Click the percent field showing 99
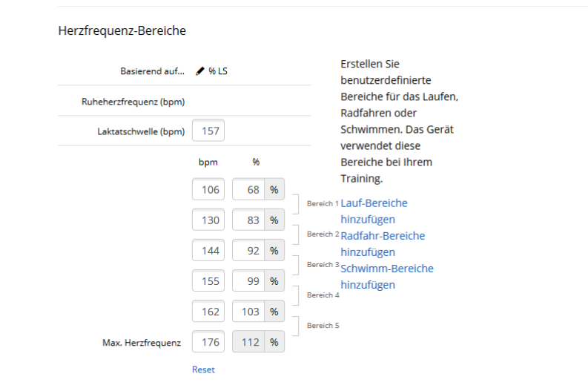588x391 pixels. pos(249,281)
